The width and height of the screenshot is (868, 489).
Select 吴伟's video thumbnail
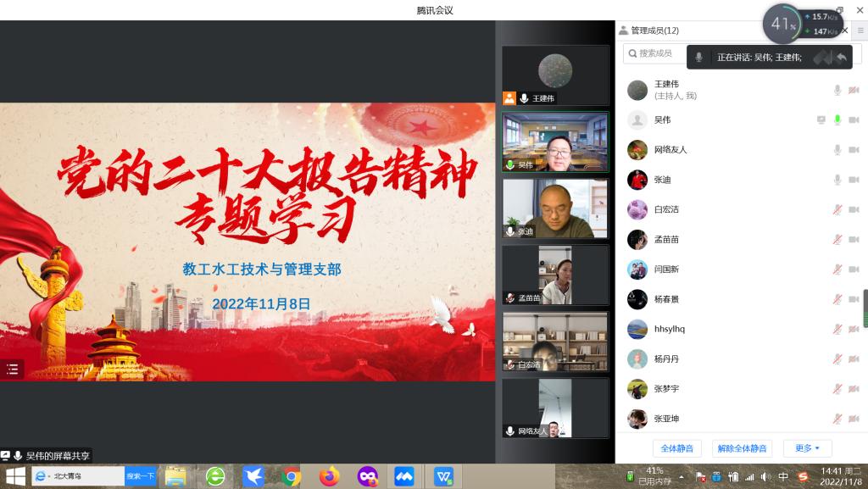555,142
